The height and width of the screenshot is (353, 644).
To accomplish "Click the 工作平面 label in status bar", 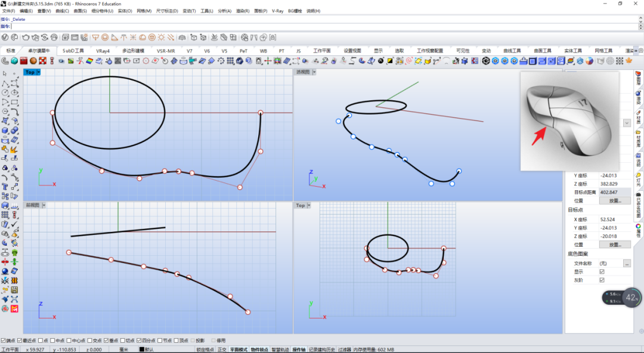I will point(10,349).
